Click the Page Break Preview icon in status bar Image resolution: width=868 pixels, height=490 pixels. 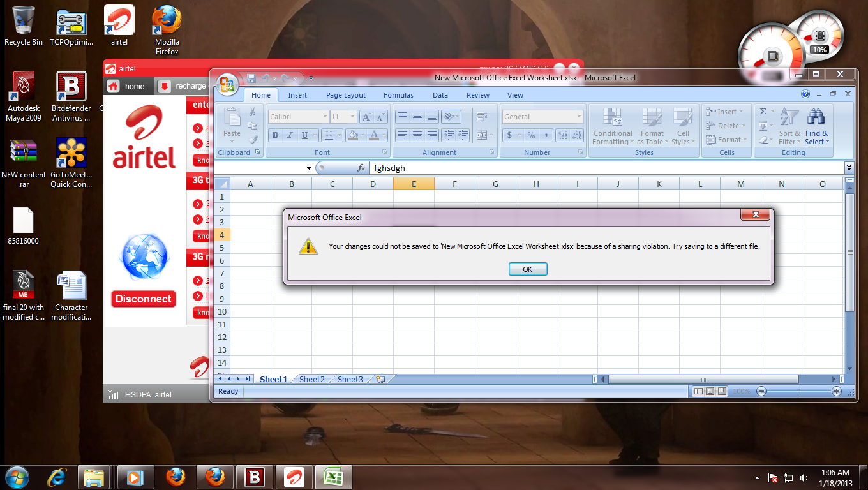click(722, 391)
